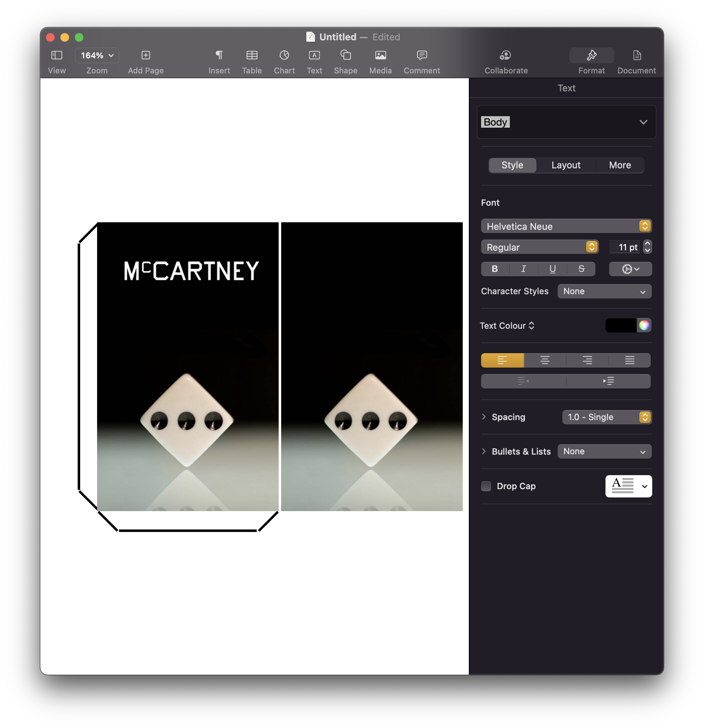
Task: Select the McCartney album cover image
Action: pos(188,367)
